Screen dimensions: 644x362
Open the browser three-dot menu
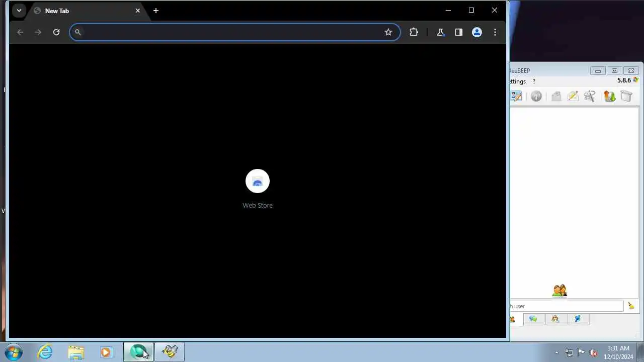tap(495, 32)
